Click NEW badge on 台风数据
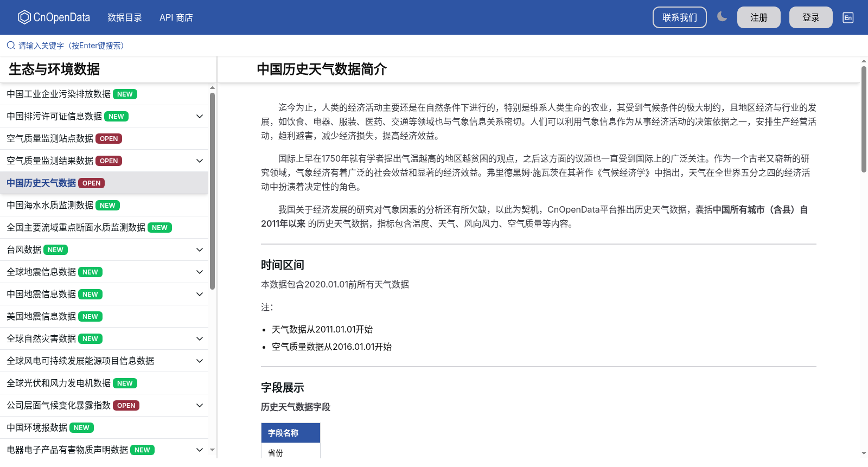 [55, 250]
